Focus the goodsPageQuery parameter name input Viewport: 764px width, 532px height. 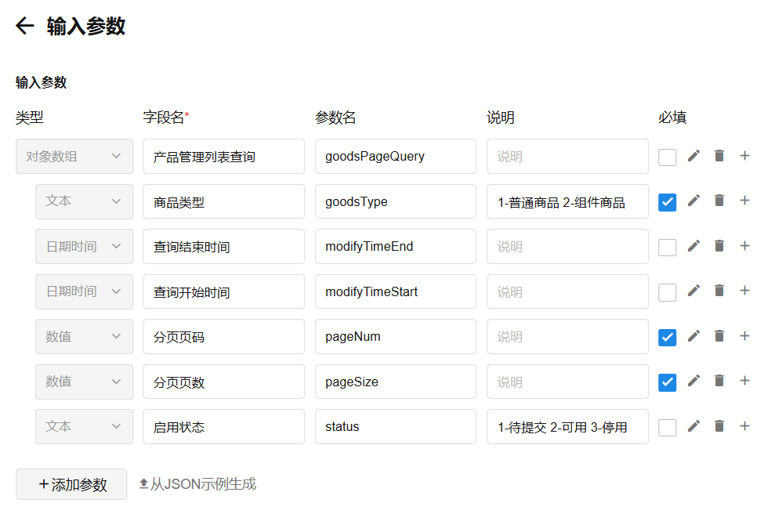pyautogui.click(x=396, y=157)
